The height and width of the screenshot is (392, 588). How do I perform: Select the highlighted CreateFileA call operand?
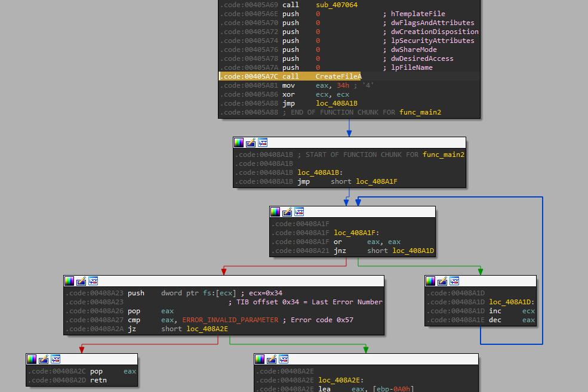click(x=338, y=76)
